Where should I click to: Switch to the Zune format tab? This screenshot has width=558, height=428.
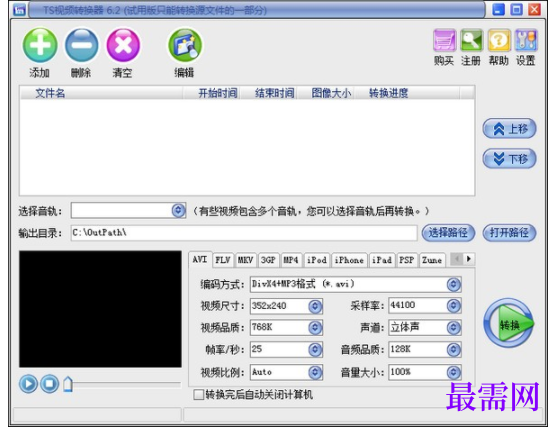tap(432, 260)
